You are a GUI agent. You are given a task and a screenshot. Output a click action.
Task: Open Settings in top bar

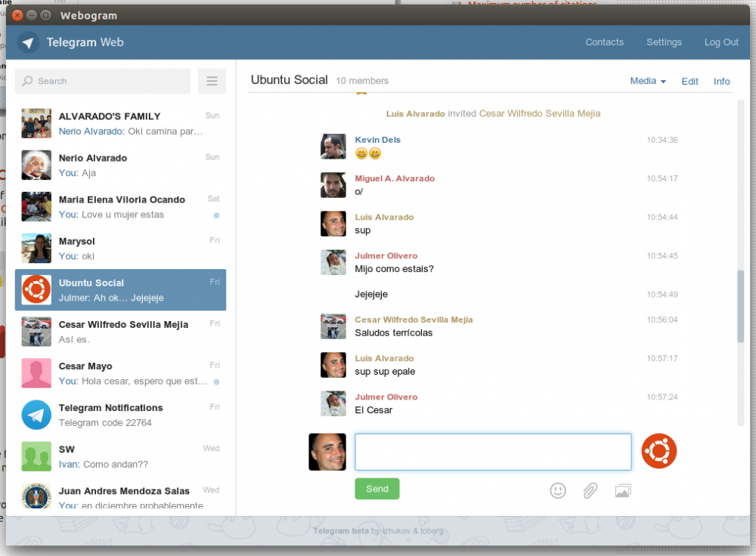coord(664,42)
